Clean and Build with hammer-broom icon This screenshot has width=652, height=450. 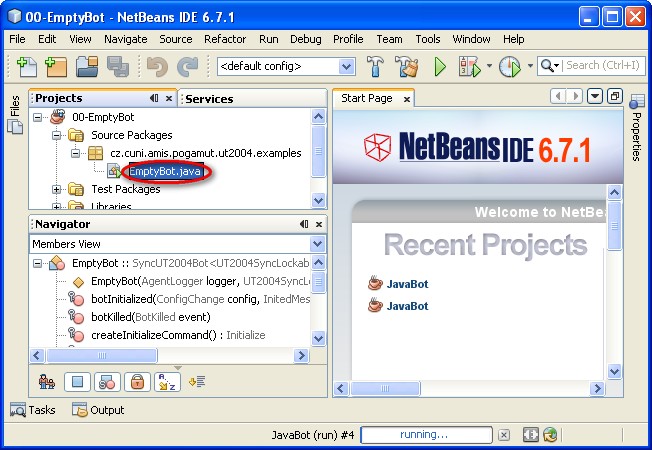(x=406, y=67)
